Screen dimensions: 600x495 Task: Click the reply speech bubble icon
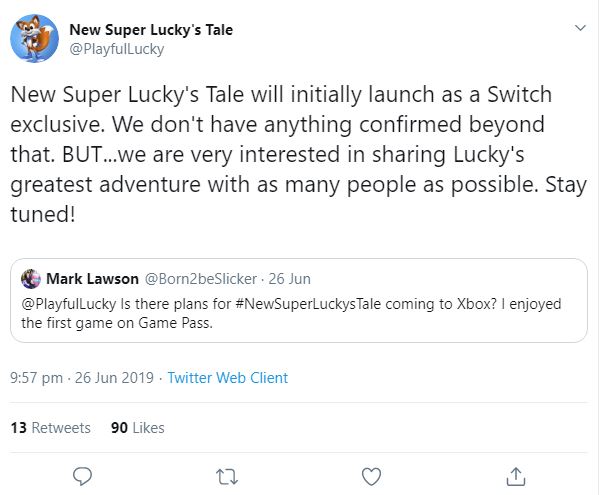[84, 474]
